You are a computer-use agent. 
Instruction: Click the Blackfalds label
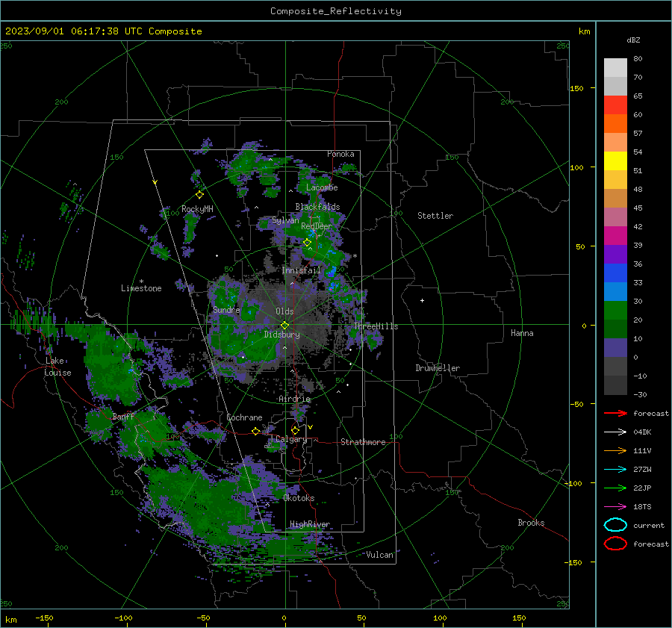tap(317, 207)
